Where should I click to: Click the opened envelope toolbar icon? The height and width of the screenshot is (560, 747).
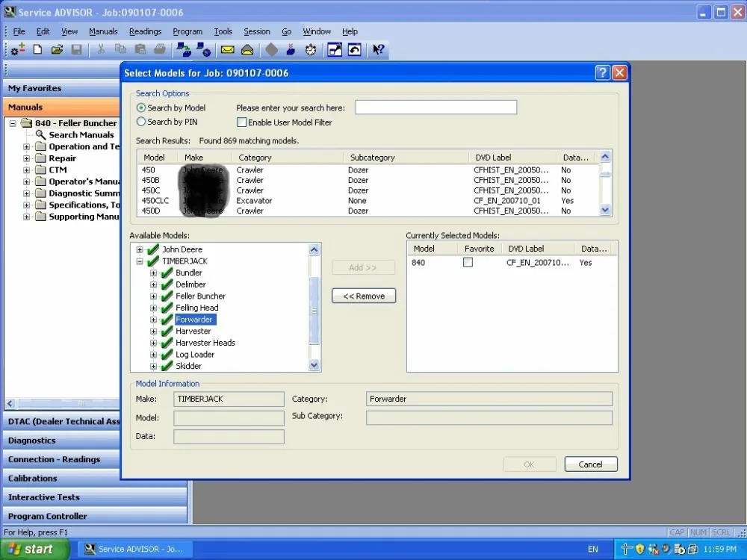[247, 50]
